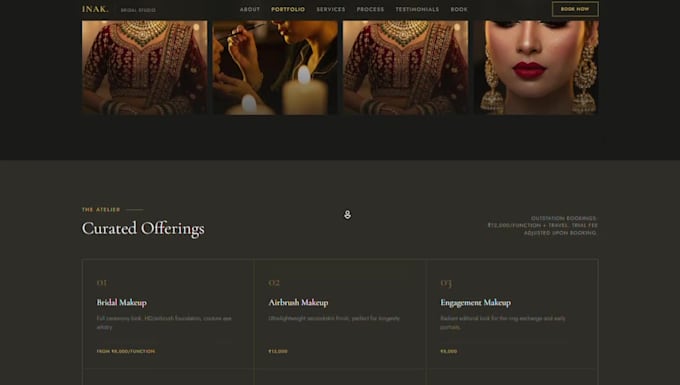Click the Book Now button
This screenshot has width=680, height=385.
coord(575,9)
